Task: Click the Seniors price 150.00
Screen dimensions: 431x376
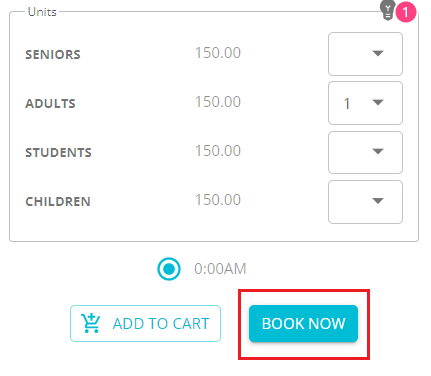Action: point(218,53)
